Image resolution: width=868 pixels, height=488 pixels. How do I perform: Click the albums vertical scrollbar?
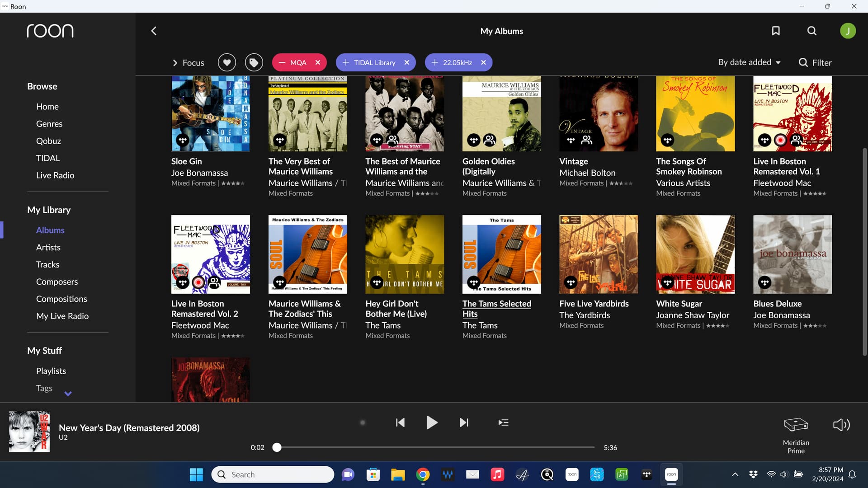[864, 251]
